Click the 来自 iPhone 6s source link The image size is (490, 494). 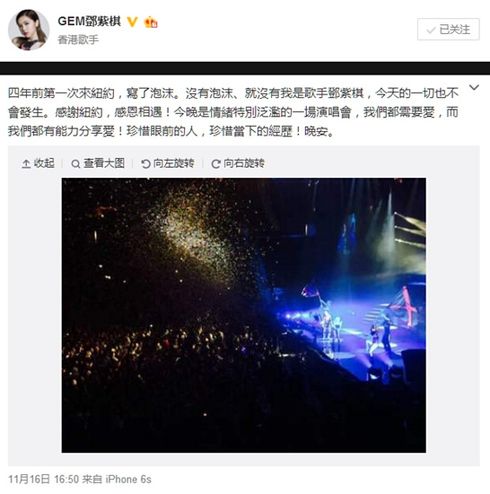tap(117, 479)
